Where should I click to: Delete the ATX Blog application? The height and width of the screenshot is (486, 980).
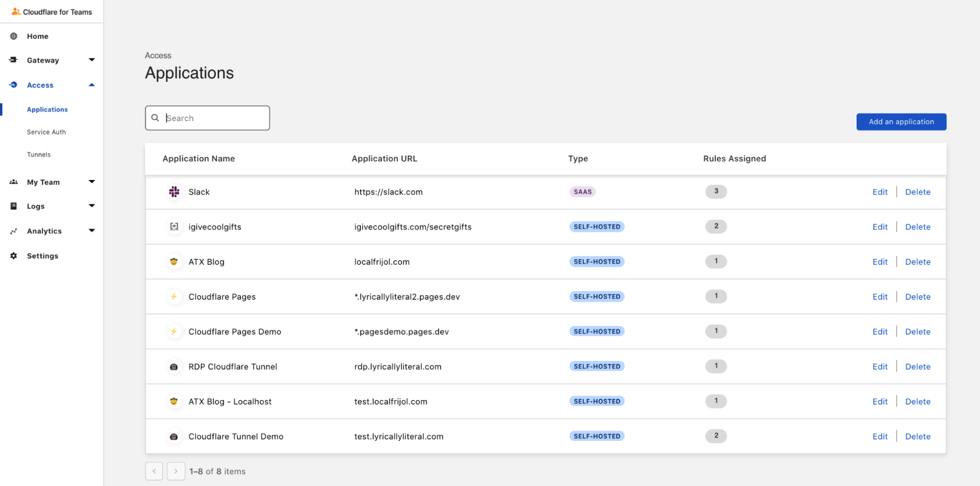pos(918,261)
